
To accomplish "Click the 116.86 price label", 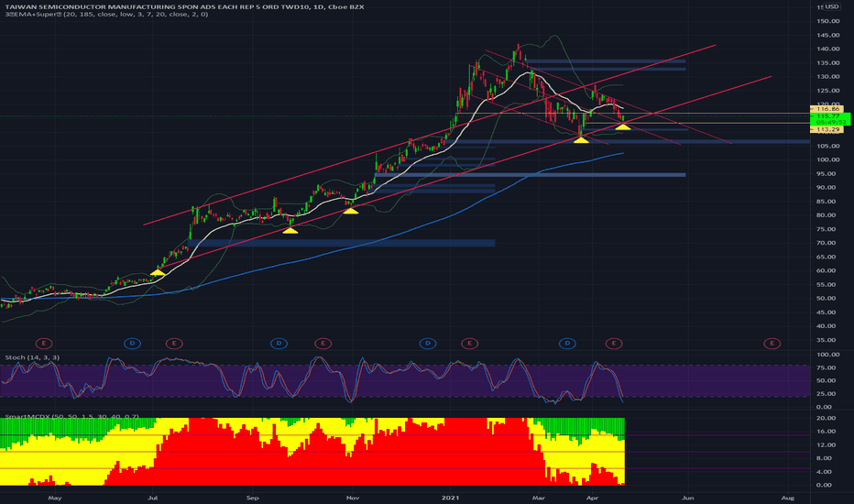I will (827, 109).
